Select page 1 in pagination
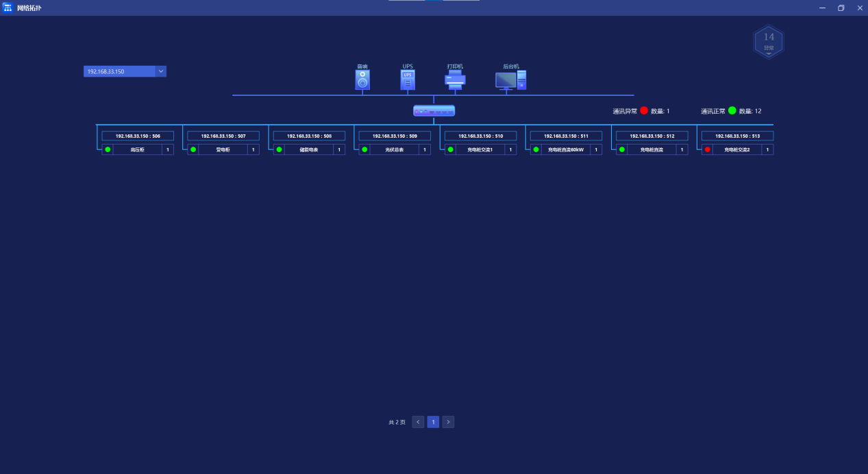 [433, 422]
